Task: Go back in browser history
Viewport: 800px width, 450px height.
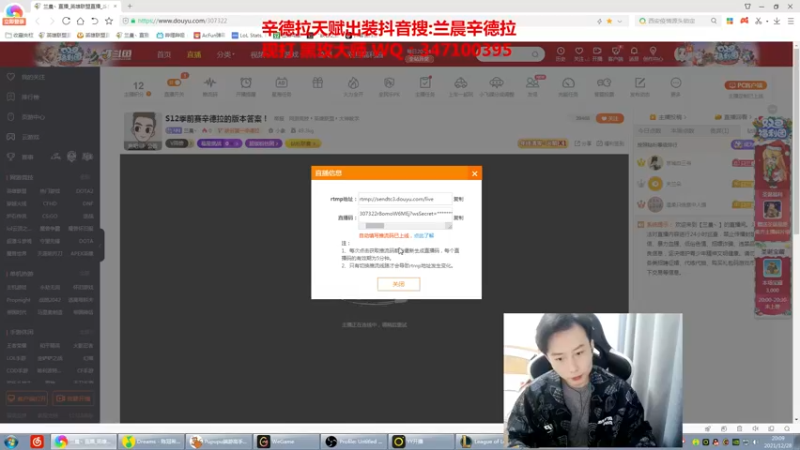Action: [37, 21]
